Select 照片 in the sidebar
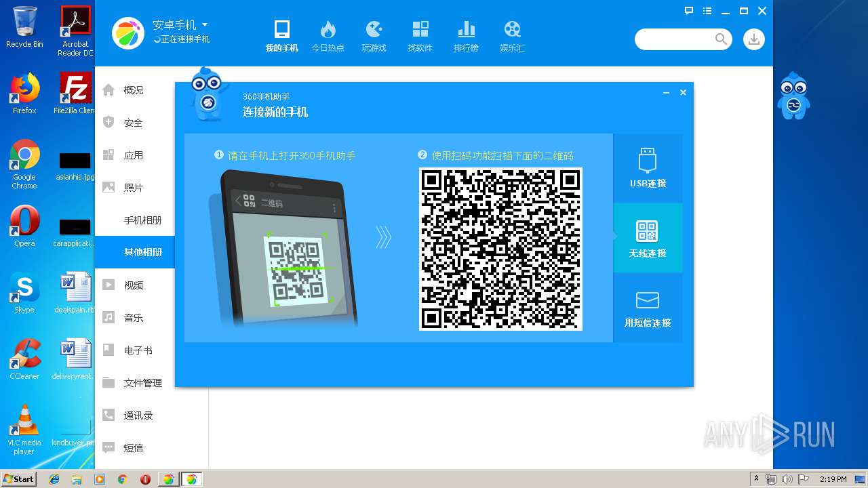Image resolution: width=868 pixels, height=488 pixels. coord(134,188)
